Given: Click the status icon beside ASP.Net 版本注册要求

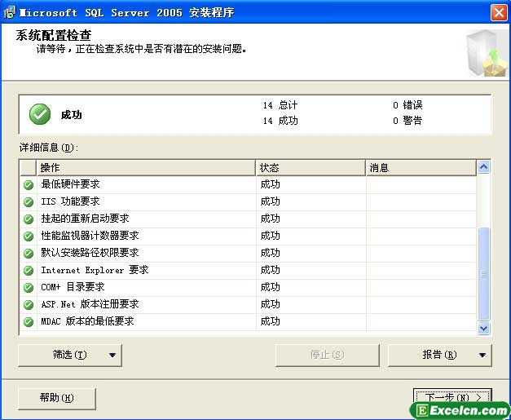Looking at the screenshot, I should click(x=29, y=305).
